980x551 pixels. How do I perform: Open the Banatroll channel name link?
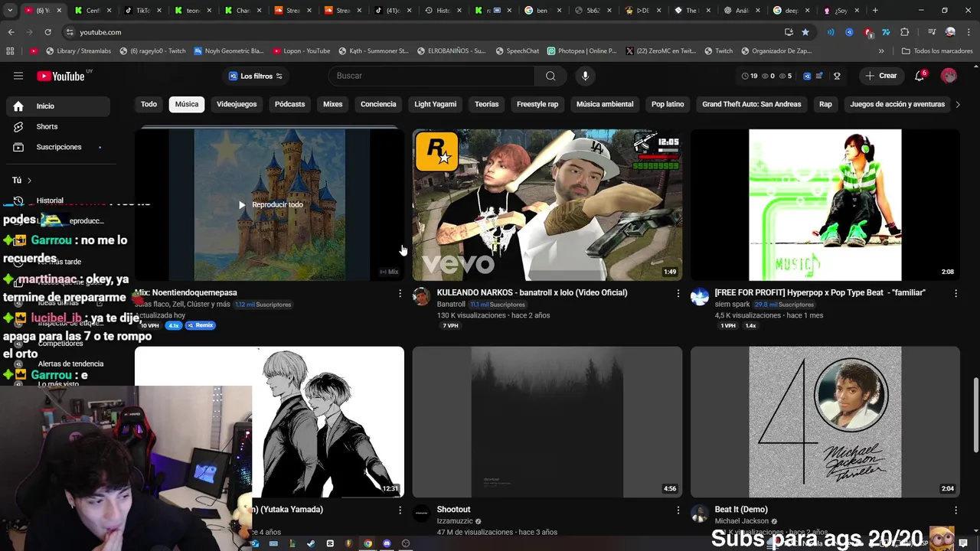[451, 305]
